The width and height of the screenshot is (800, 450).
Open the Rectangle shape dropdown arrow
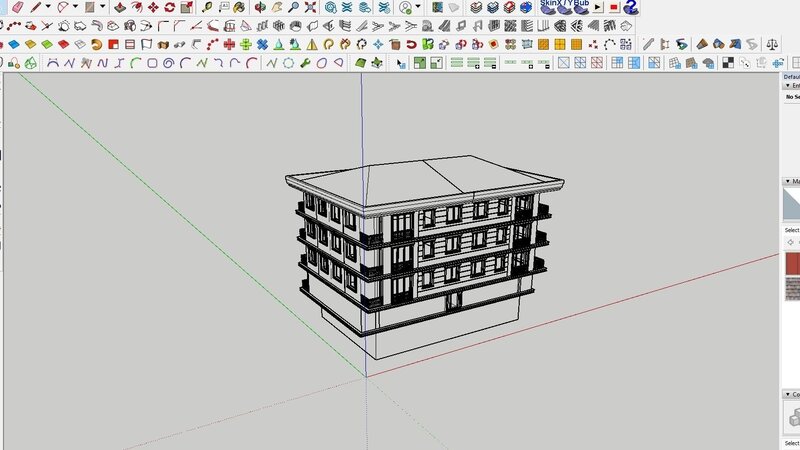tap(101, 7)
